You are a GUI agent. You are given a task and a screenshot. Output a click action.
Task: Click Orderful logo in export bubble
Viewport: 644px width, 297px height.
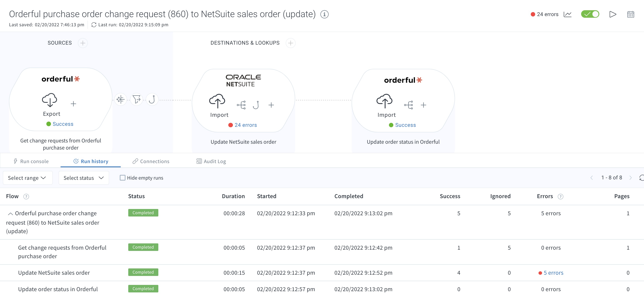(61, 79)
